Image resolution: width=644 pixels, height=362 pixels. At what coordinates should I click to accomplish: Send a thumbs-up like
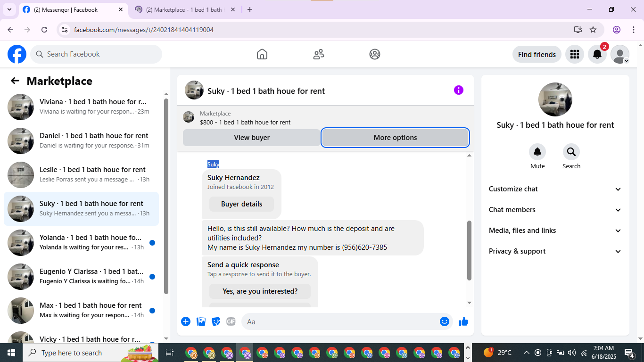(463, 321)
